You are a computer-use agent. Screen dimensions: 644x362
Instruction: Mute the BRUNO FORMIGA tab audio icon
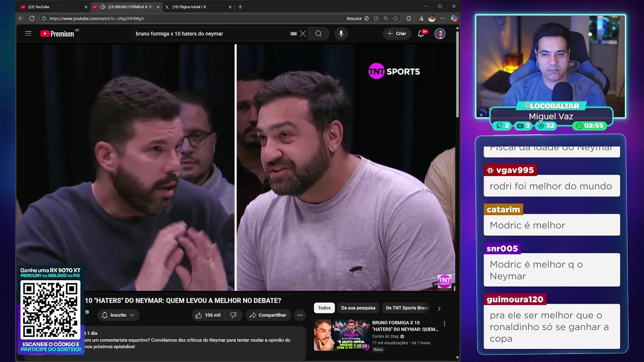point(103,7)
